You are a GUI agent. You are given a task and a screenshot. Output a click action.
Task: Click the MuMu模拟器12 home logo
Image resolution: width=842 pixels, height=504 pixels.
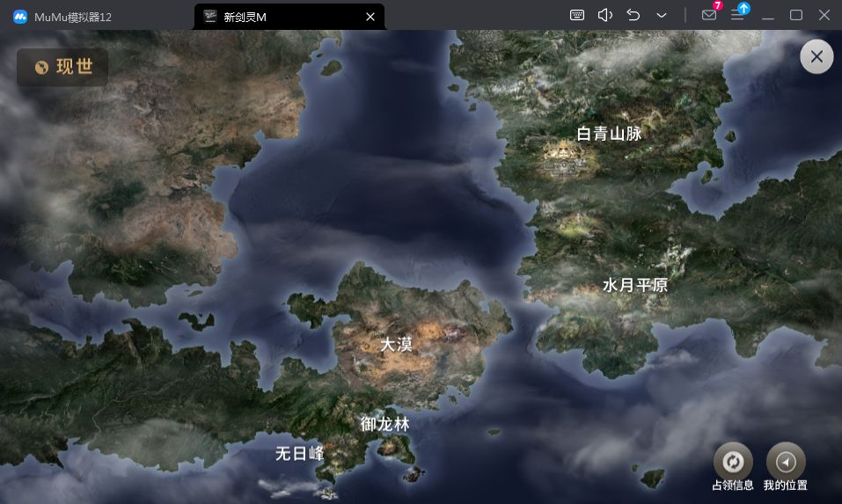19,16
